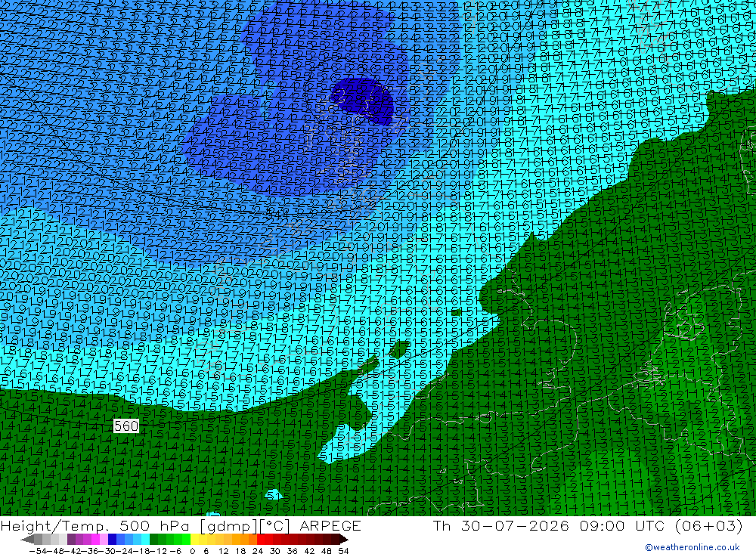Click the '-54' legend value
Viewport: 756px width, 554px height.
(38, 551)
